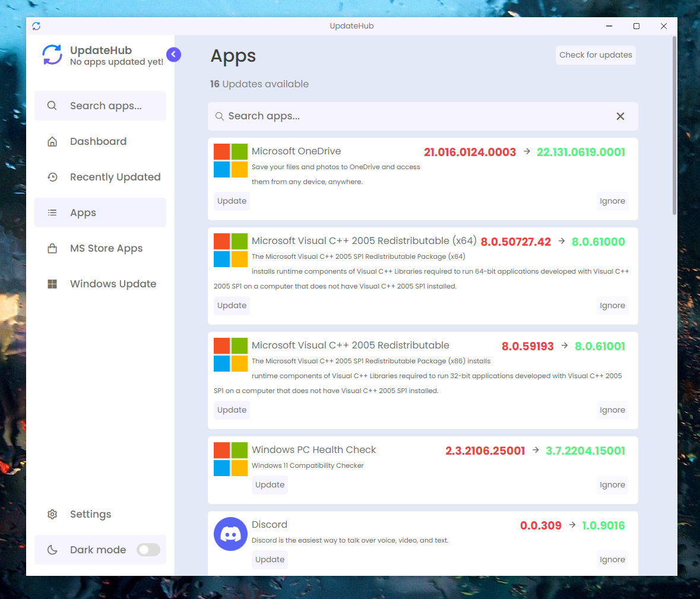Click the Recently Updated clock icon

52,177
